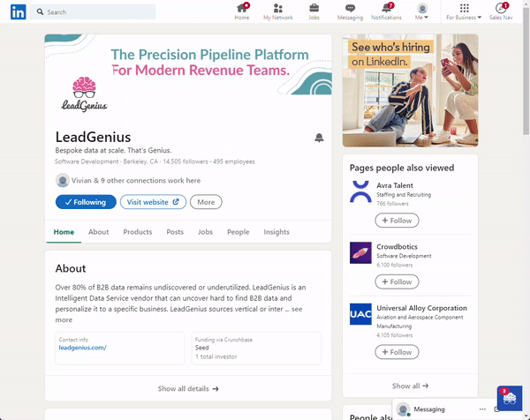Toggle the Following button for LeadGenius
The width and height of the screenshot is (530, 420).
pos(86,202)
